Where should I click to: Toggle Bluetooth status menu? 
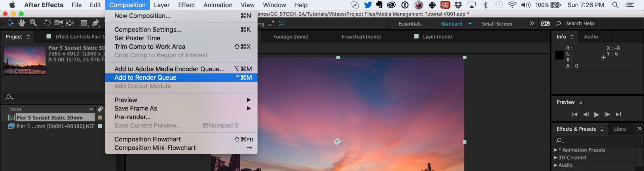(x=486, y=5)
